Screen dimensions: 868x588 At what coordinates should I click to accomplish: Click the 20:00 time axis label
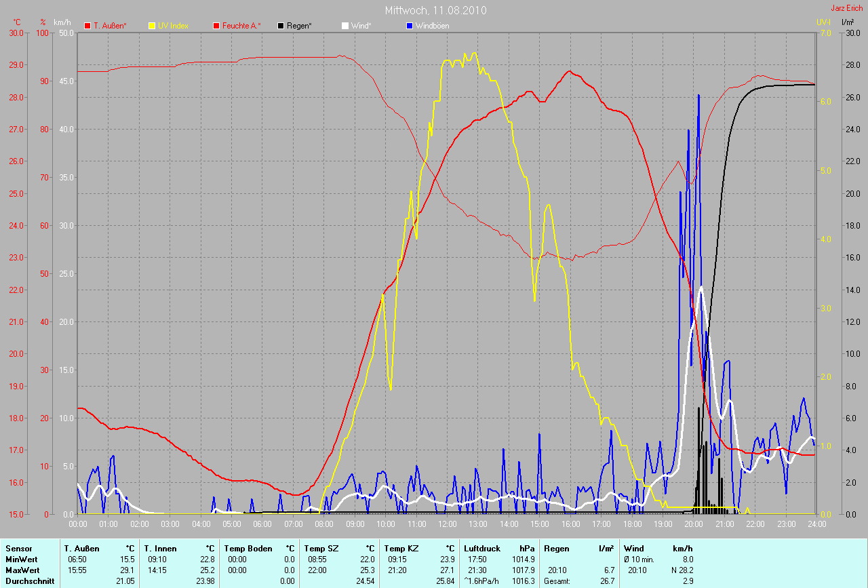coord(693,524)
